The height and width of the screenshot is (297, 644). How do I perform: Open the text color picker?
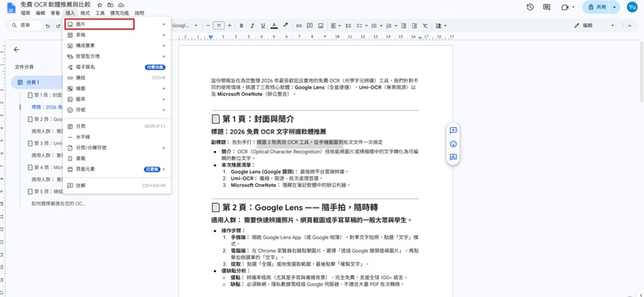(x=274, y=26)
